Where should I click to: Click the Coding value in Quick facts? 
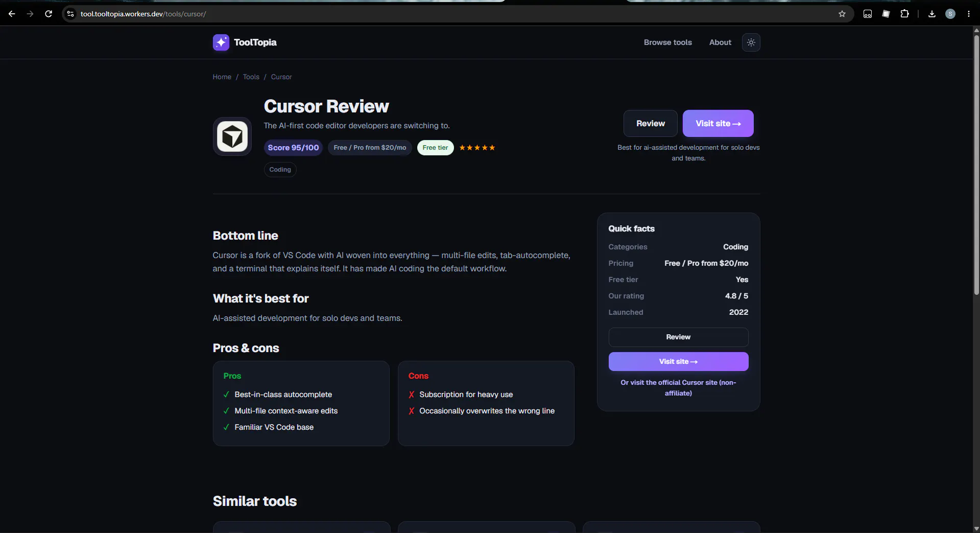tap(735, 247)
